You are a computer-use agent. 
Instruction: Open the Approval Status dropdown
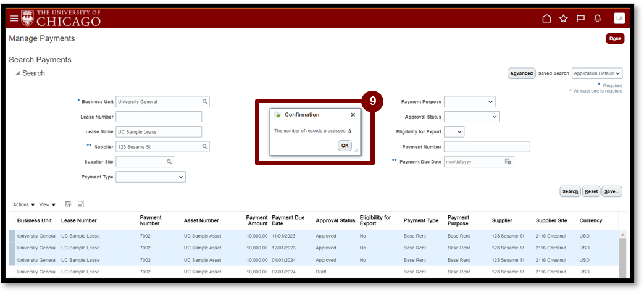tap(472, 117)
